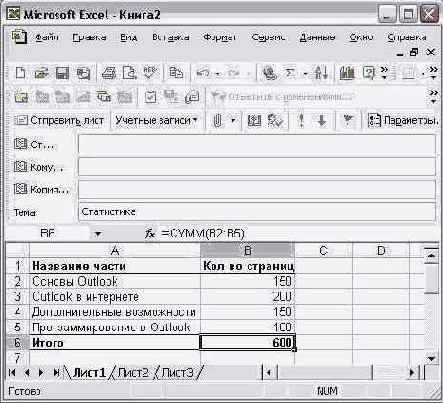Click into the 'Кому' recipients field
The width and height of the screenshot is (443, 403).
257,167
